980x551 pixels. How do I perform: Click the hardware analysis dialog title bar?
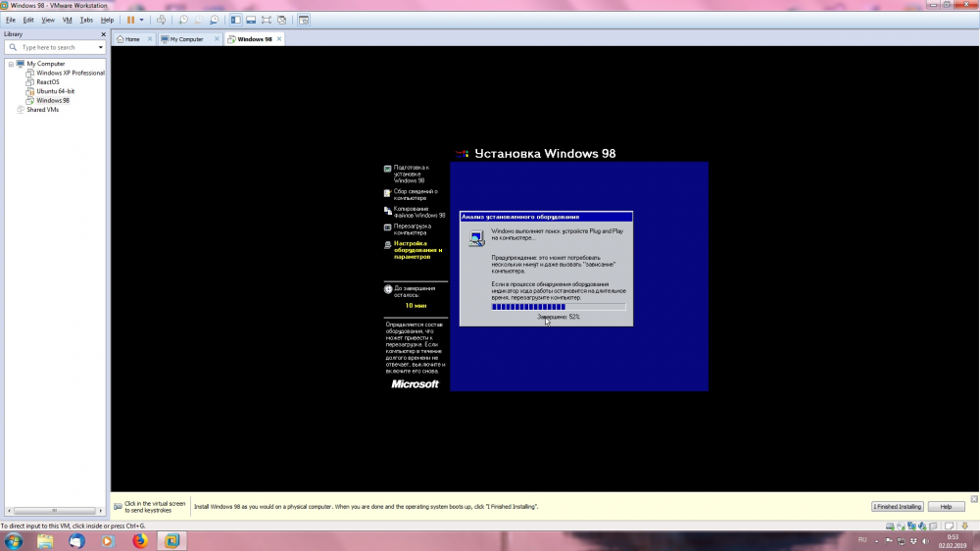[x=546, y=217]
